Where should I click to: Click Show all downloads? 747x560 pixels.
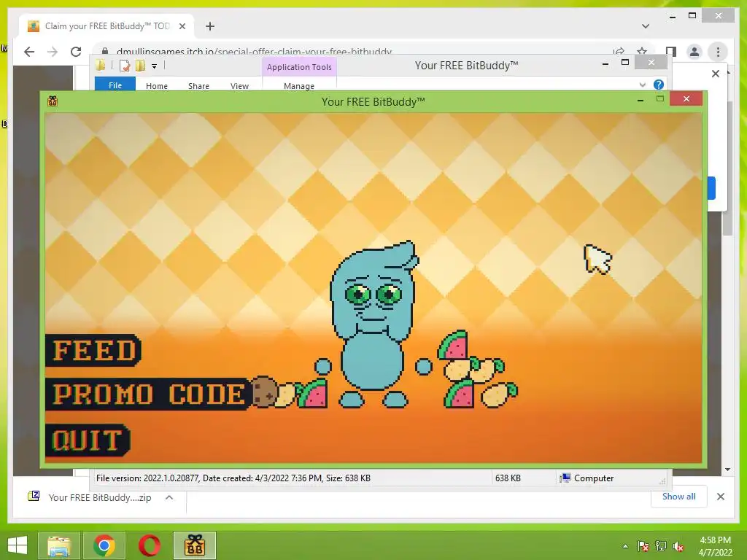(x=679, y=496)
